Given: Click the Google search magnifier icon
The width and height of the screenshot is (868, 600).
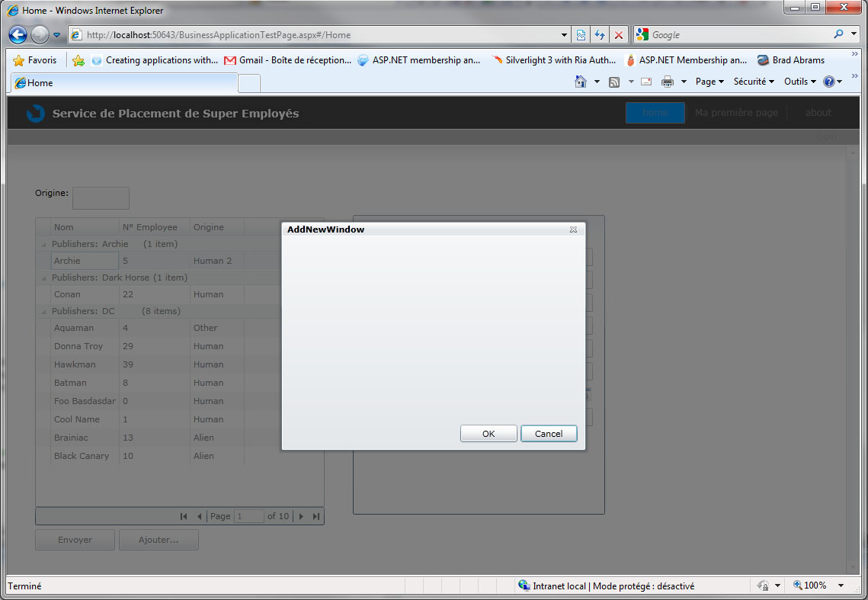Looking at the screenshot, I should 838,34.
